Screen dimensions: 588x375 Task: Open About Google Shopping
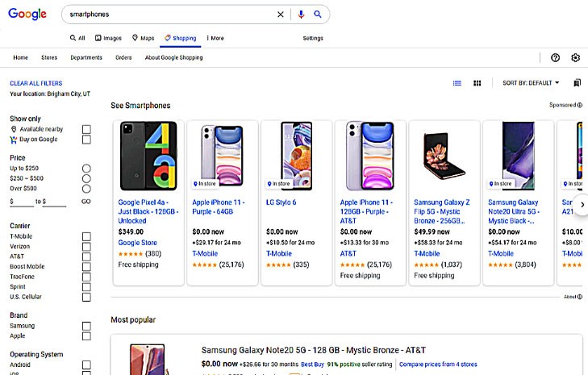pos(173,57)
